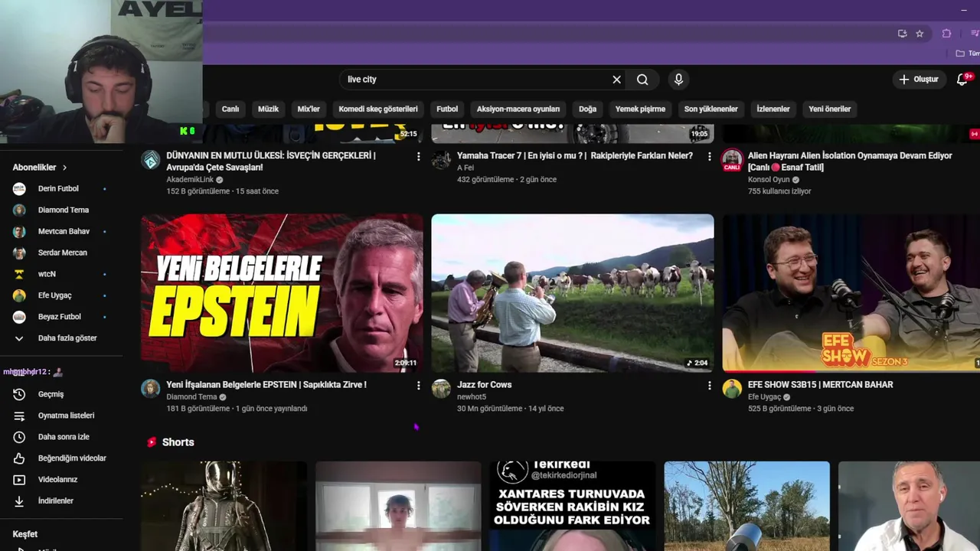Screen dimensions: 980x551
Task: Click the AkademikLink channel avatar
Action: 151,159
